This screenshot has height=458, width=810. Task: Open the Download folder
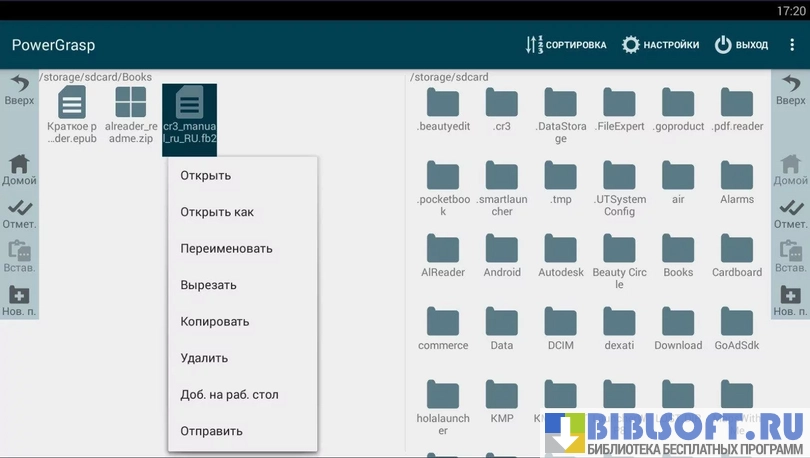click(x=678, y=328)
